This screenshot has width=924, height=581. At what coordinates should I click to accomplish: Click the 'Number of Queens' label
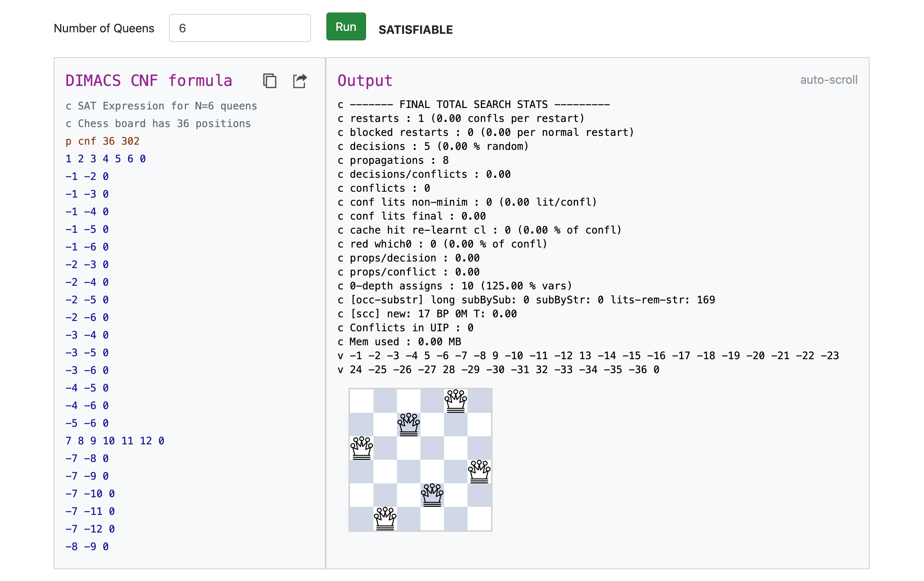(104, 28)
